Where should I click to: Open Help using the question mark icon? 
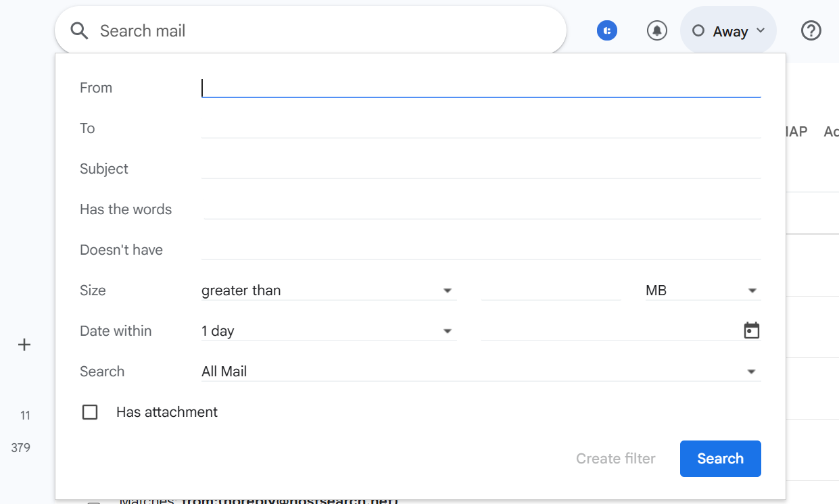click(811, 30)
